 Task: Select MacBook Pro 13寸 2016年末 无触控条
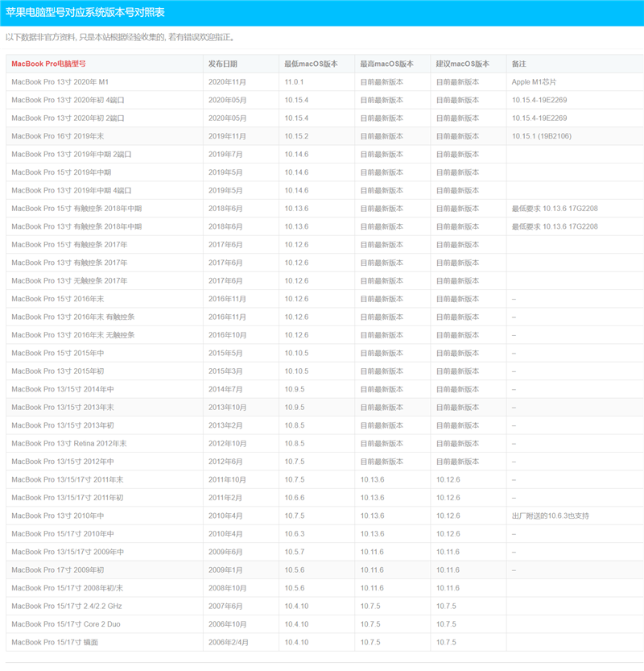(73, 334)
